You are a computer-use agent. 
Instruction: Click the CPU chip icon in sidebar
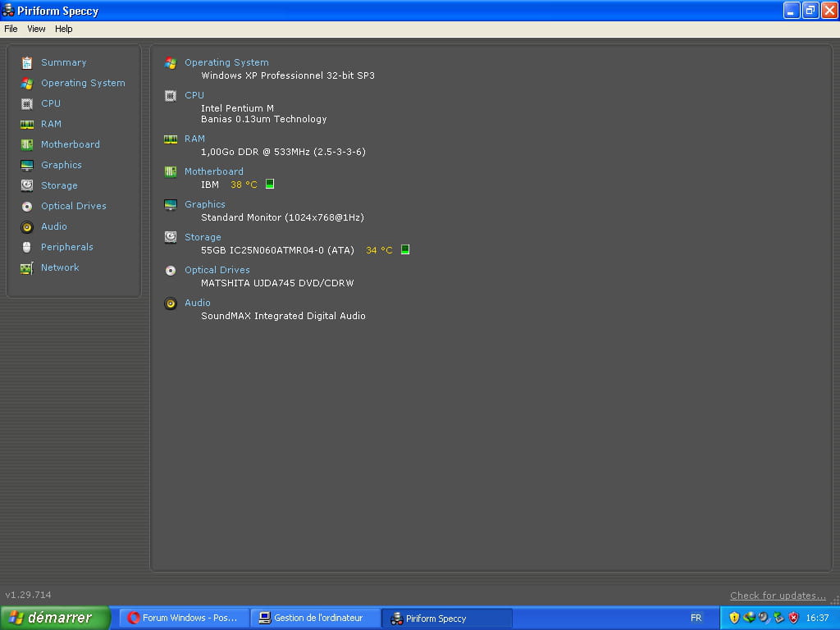coord(27,103)
